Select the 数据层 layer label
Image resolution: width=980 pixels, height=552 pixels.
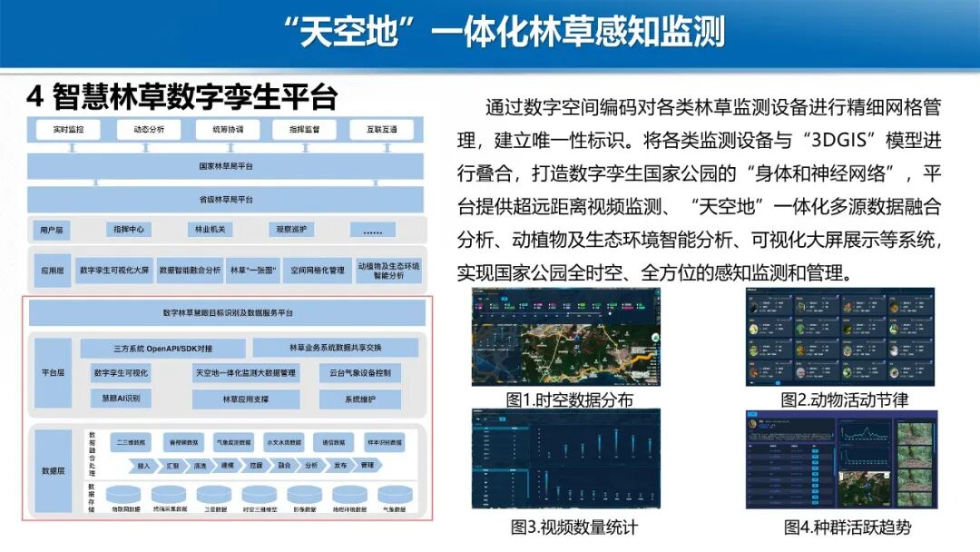tap(54, 470)
